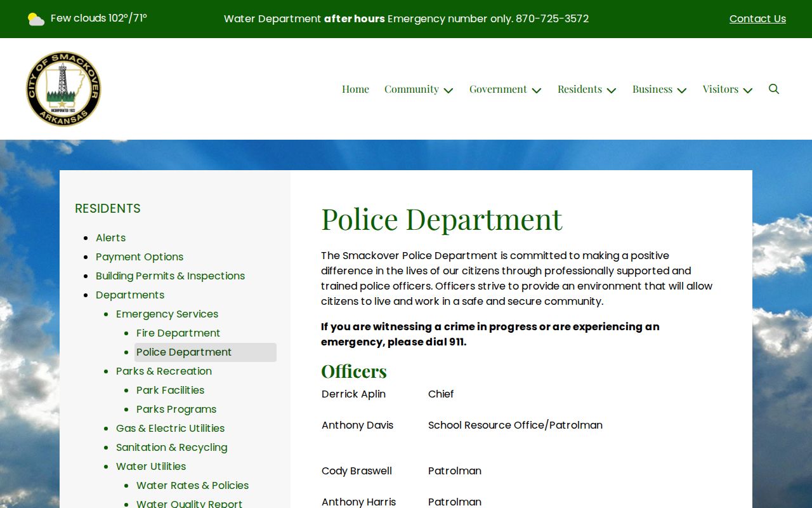Viewport: 812px width, 508px height.
Task: Click the City of Smackover logo
Action: (63, 89)
